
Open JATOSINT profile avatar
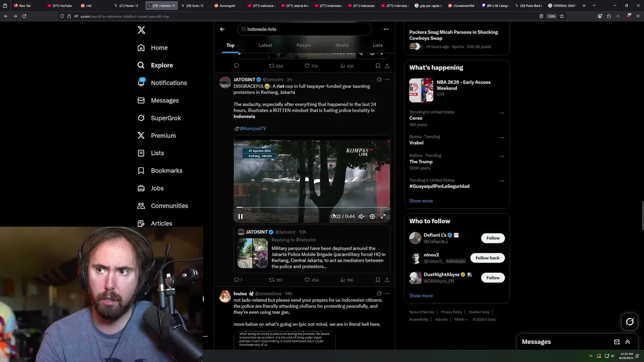click(x=225, y=83)
